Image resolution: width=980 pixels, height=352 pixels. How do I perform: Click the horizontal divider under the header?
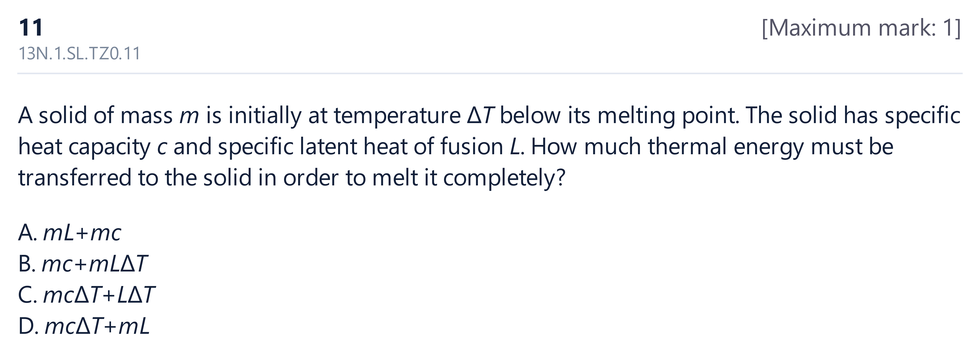point(490,73)
